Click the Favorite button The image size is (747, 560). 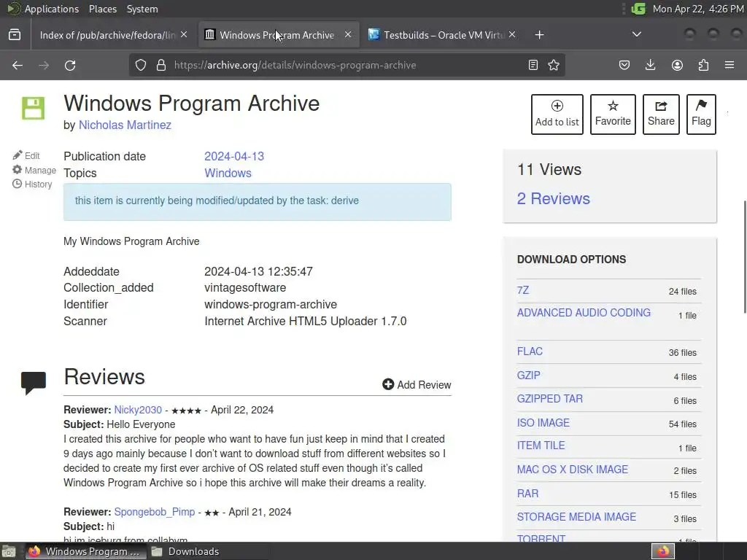613,114
